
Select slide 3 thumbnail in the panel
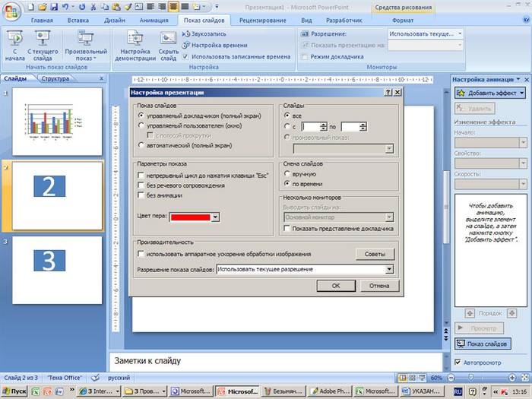[58, 268]
